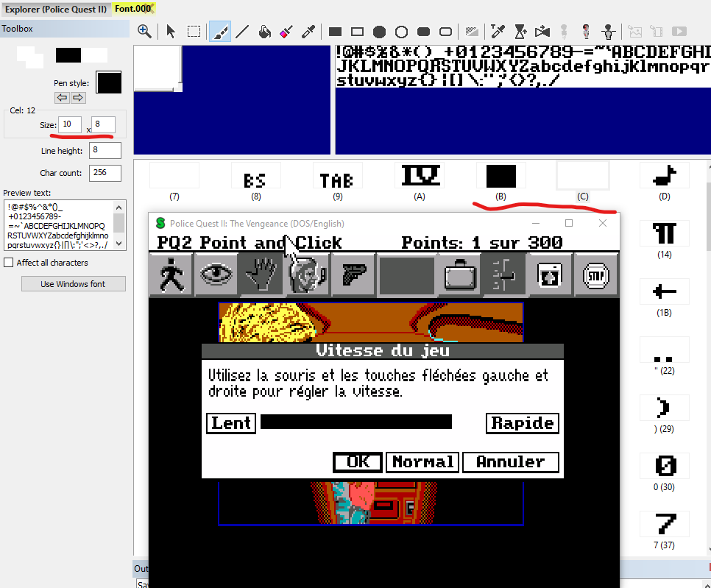The height and width of the screenshot is (588, 711).
Task: Switch to Explorer (Police Quest II) tab
Action: (56, 9)
